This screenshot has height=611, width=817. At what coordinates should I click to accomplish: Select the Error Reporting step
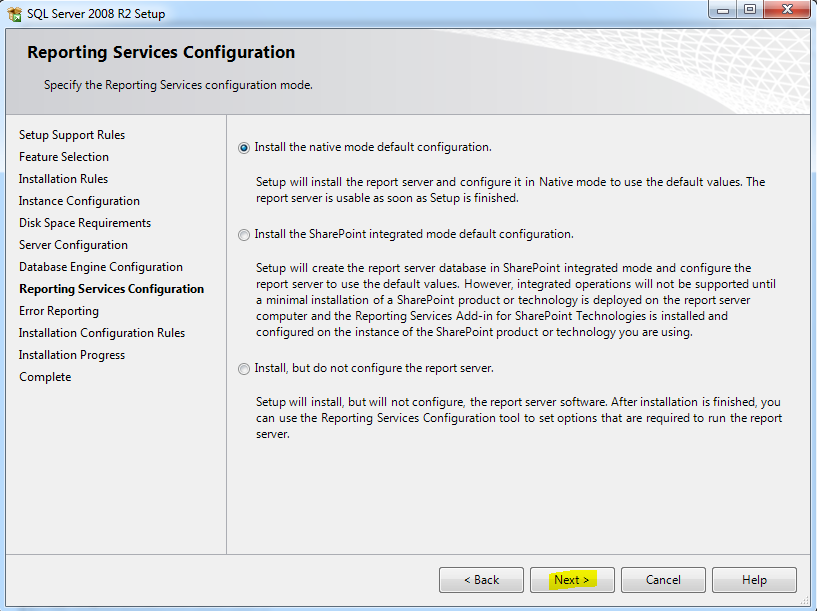[x=59, y=311]
